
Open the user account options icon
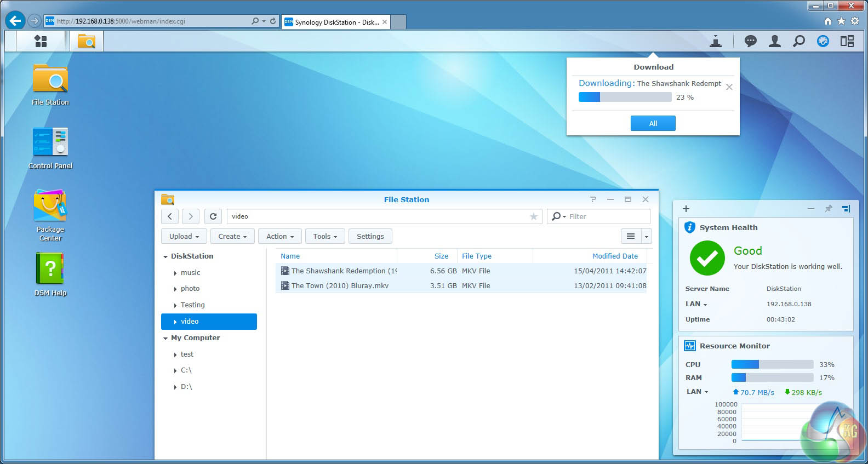point(774,41)
